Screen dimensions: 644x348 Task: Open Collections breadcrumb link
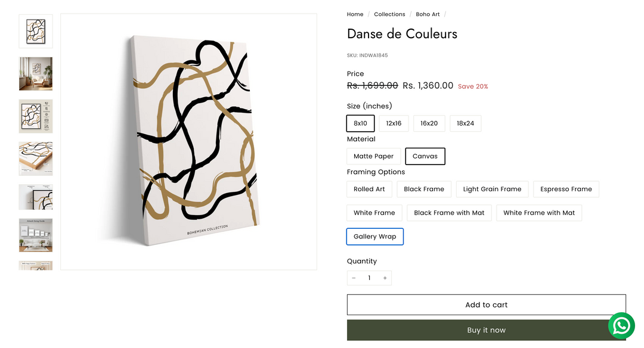tap(389, 14)
